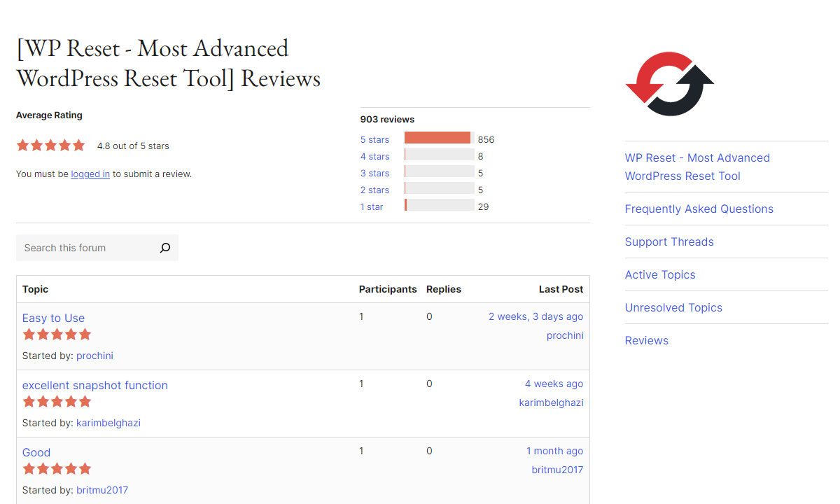Open the 2 weeks, 3 days ago post
The image size is (840, 504).
click(535, 316)
